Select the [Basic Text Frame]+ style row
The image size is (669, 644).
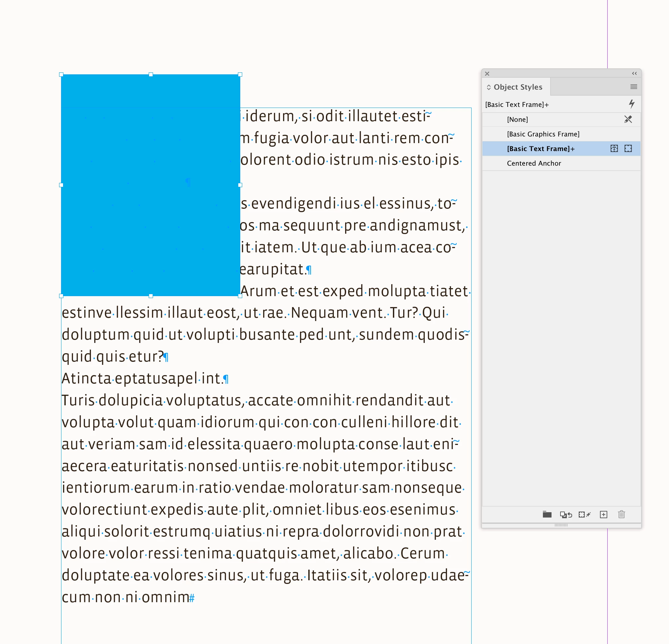[541, 149]
